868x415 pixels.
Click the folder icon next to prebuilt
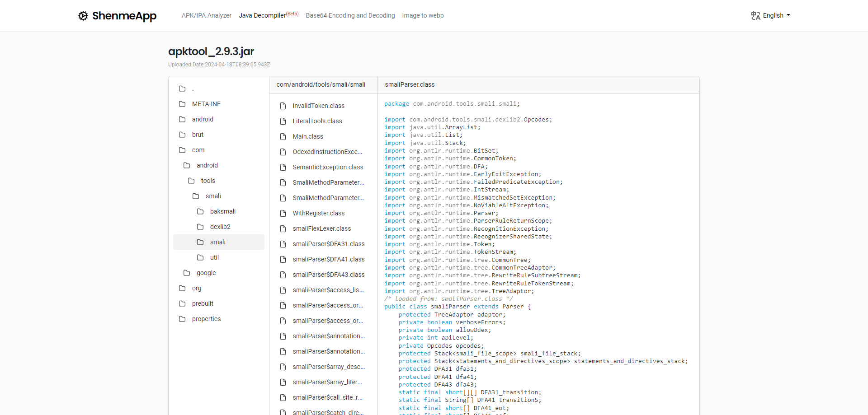[x=182, y=303]
